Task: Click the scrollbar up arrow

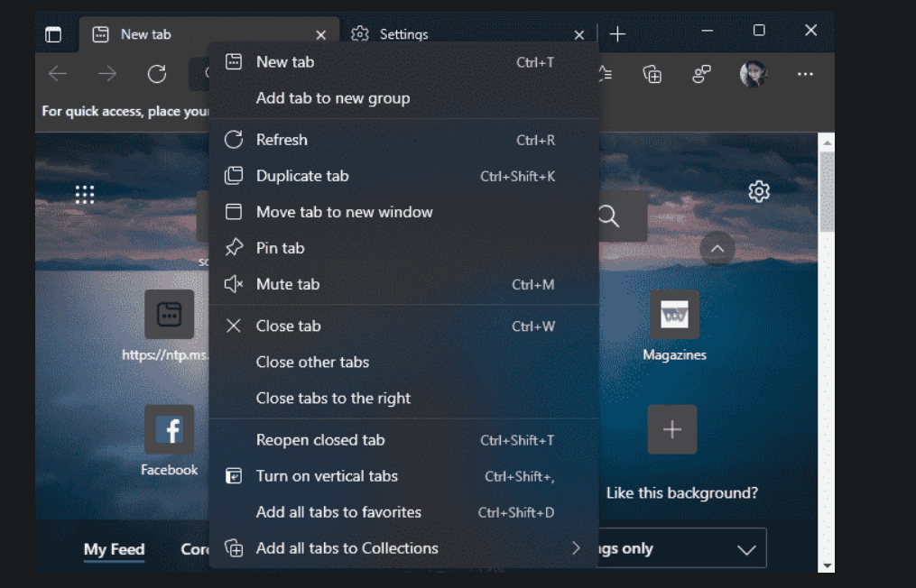Action: [x=828, y=142]
